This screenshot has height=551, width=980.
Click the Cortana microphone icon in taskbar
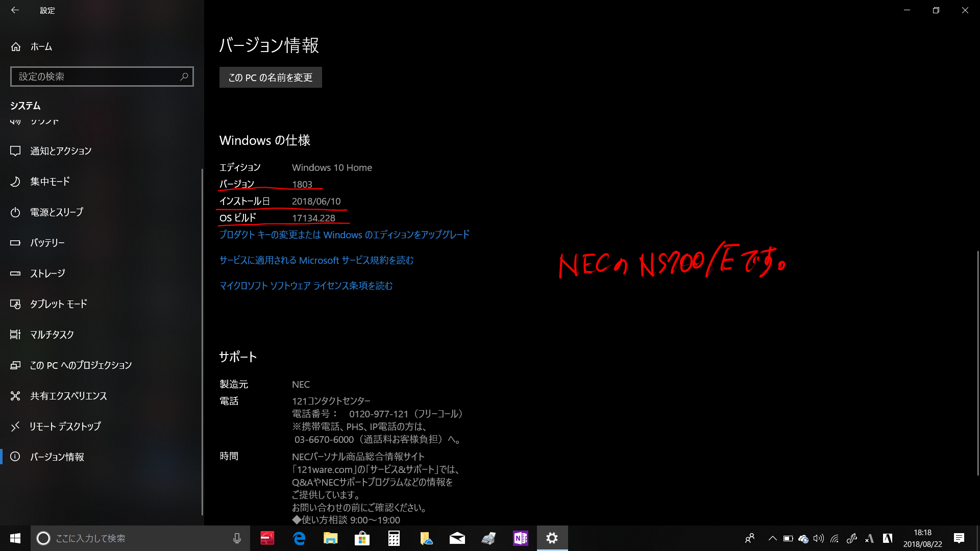point(237,538)
